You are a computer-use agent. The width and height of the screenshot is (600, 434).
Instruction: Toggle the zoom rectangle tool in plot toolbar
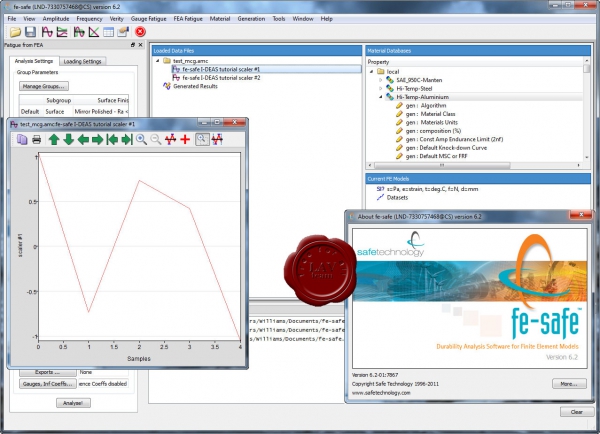tap(202, 139)
